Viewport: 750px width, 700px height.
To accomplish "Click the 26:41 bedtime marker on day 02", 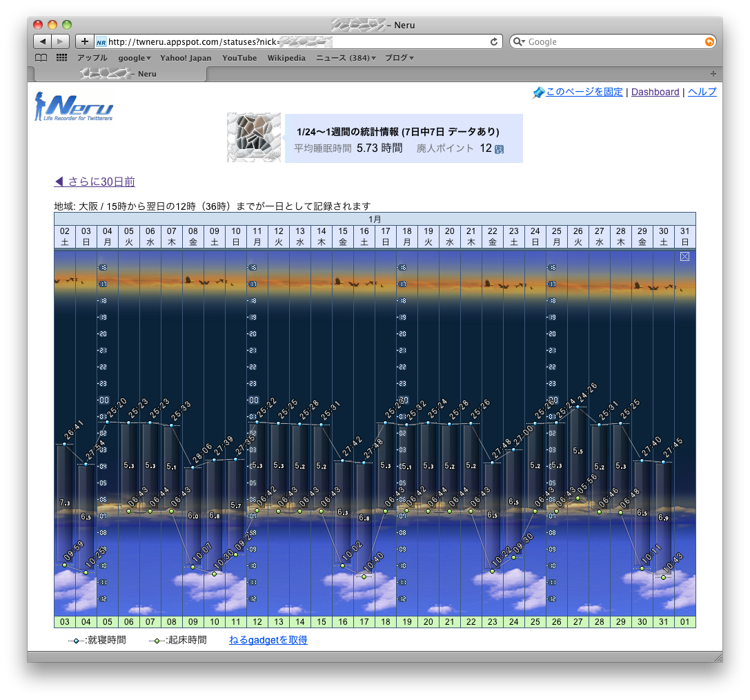I will (65, 444).
